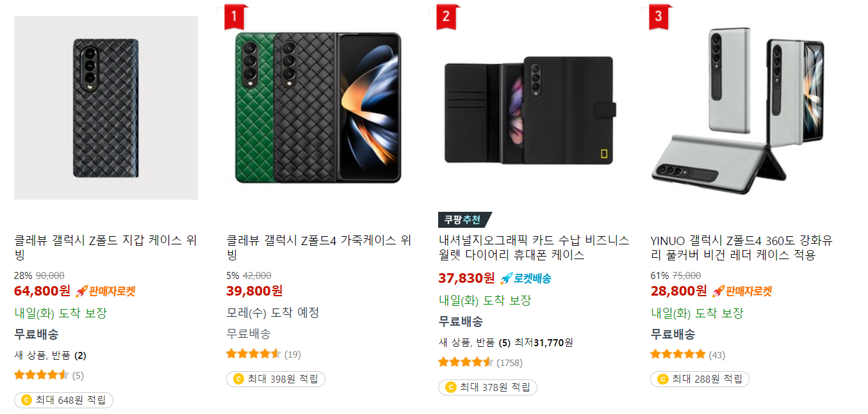
Task: Click the rank 3 red ribbon badge
Action: pos(659,17)
